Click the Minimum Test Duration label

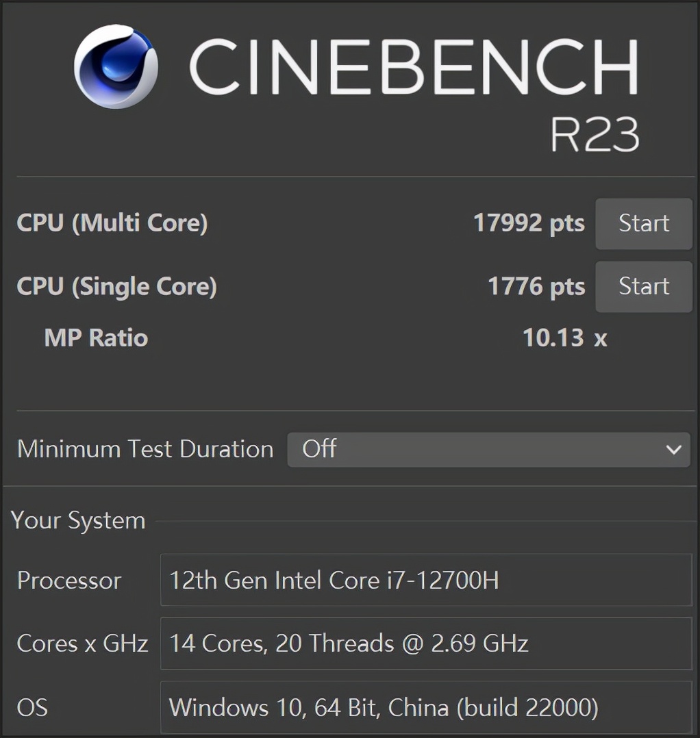tap(145, 449)
